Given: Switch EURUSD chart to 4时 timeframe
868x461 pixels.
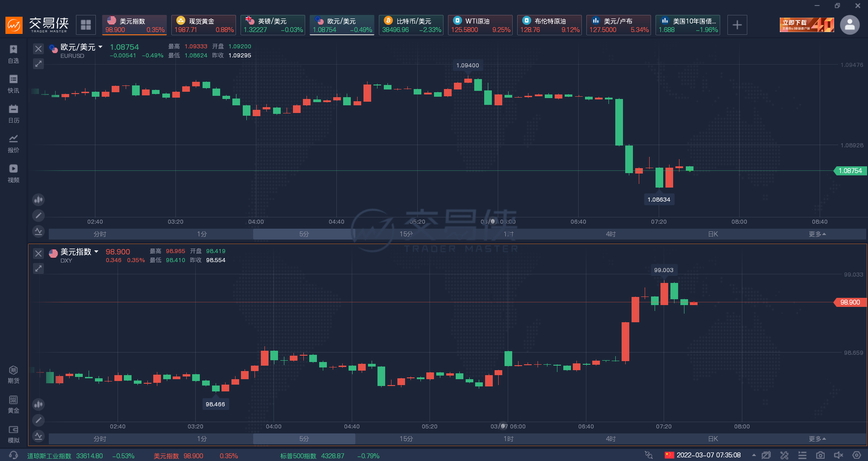Looking at the screenshot, I should point(611,234).
